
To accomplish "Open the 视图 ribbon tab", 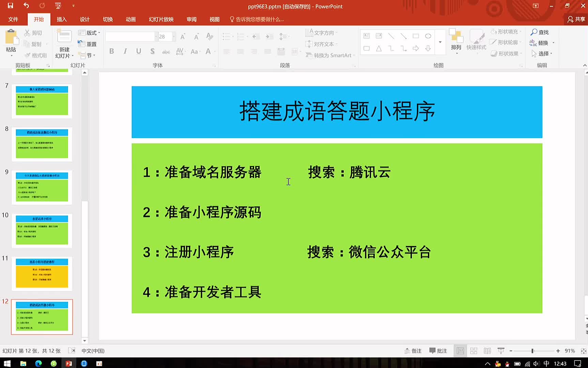I will click(214, 19).
